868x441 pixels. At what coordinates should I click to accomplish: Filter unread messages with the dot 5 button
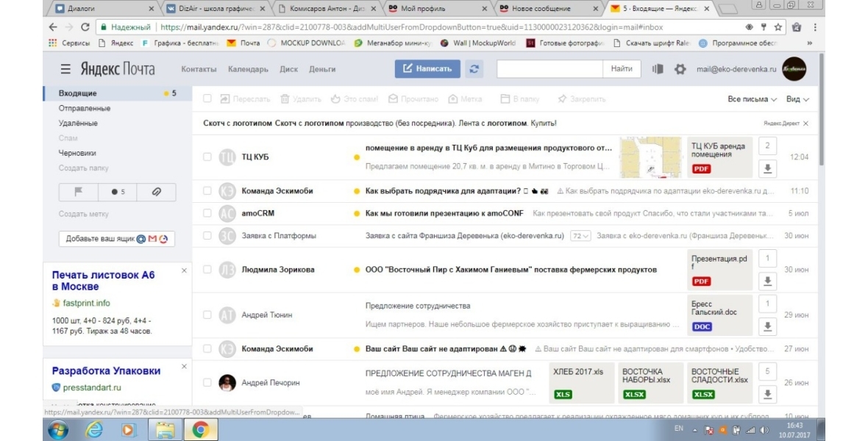pos(118,192)
